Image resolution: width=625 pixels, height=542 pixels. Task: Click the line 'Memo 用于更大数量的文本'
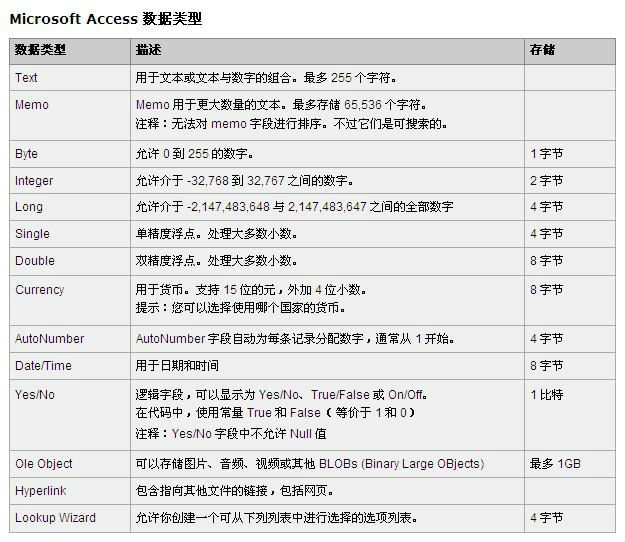pyautogui.click(x=281, y=105)
